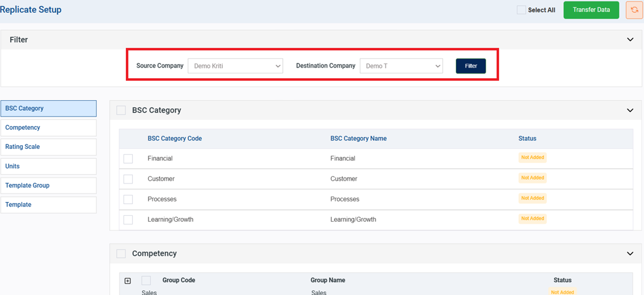Collapse the BSC Category section
The height and width of the screenshot is (295, 644).
tap(630, 110)
